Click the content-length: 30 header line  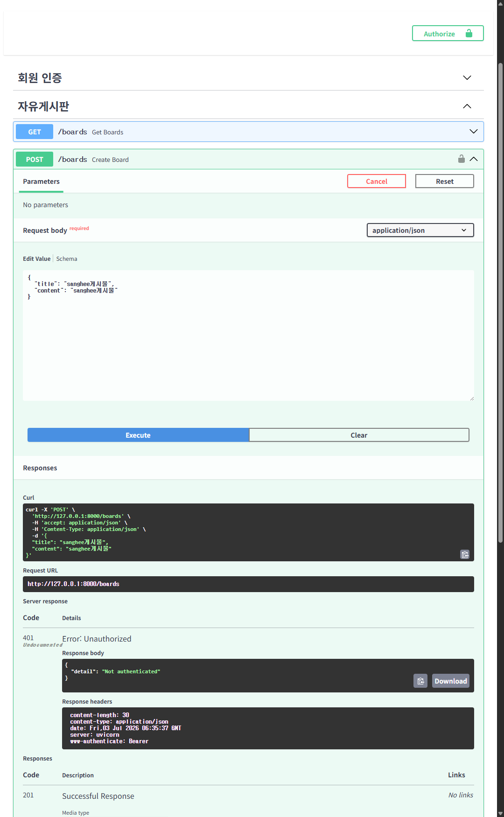(99, 715)
